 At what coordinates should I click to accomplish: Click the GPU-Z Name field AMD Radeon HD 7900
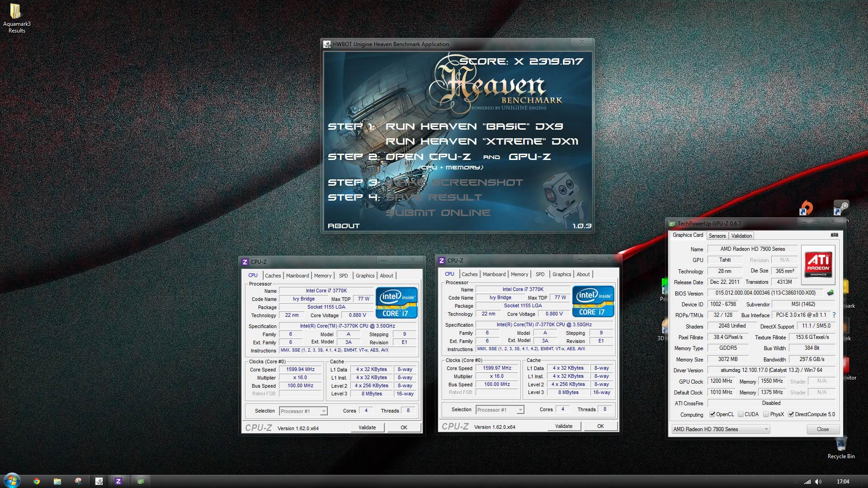tap(752, 249)
